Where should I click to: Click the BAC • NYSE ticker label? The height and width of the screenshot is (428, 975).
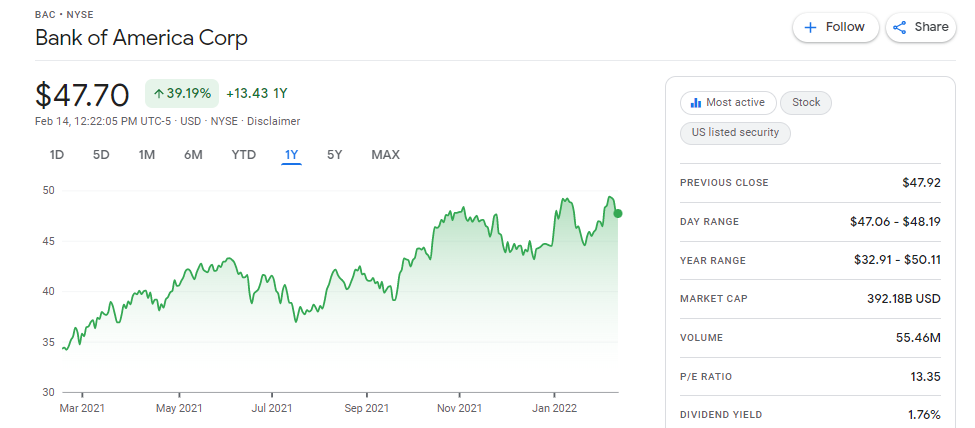tap(65, 14)
